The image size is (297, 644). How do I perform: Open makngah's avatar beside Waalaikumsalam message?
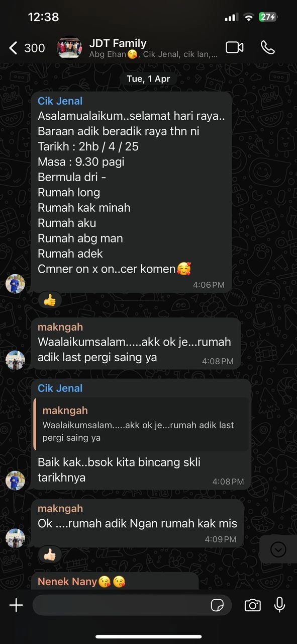click(15, 360)
